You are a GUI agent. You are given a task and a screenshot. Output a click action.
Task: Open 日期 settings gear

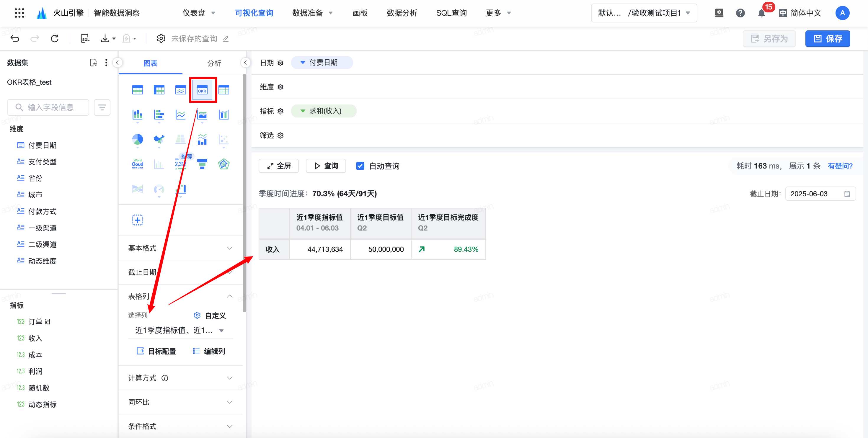(280, 63)
